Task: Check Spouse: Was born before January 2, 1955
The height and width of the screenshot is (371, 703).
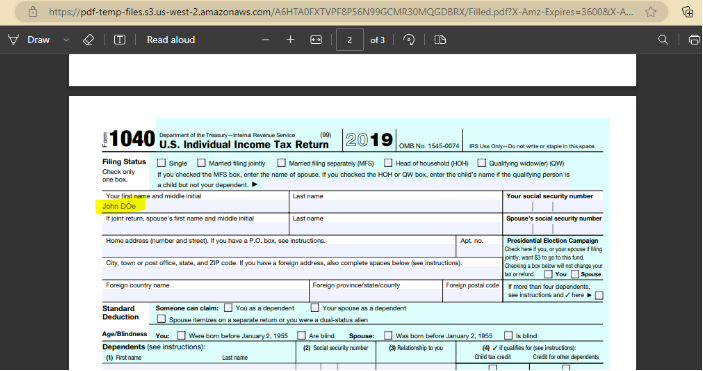Action: click(388, 336)
